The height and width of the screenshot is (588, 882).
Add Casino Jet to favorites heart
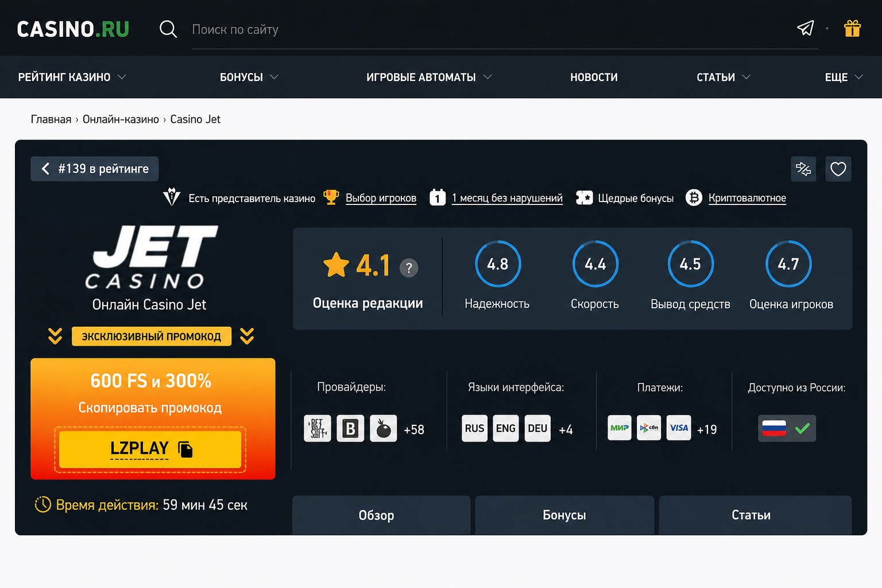tap(838, 169)
